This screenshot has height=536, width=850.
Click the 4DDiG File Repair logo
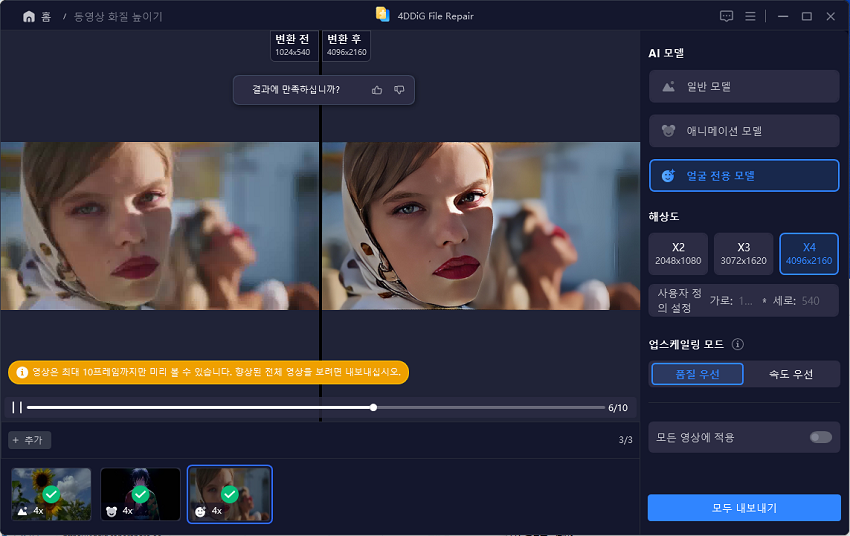tap(383, 15)
